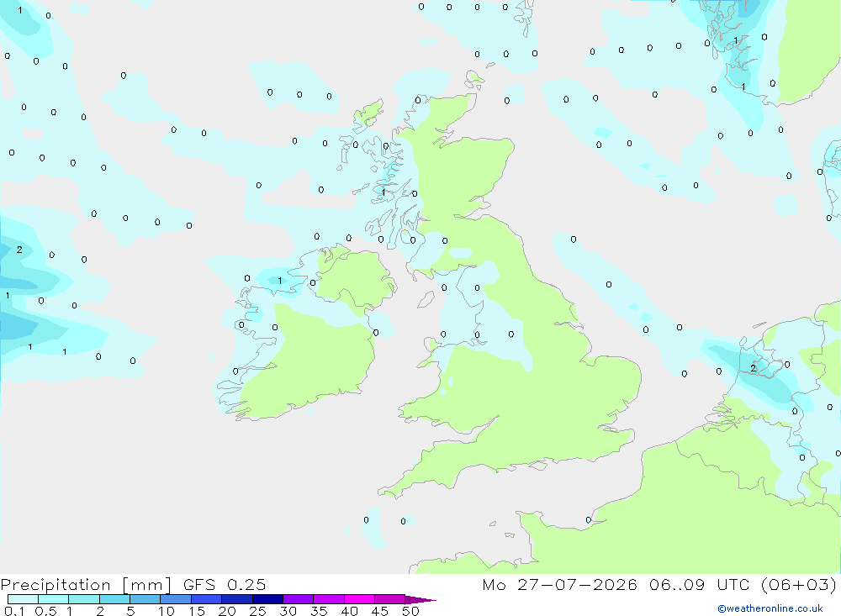Select the 40–45 mm magenta legend swatch
Image resolution: width=841 pixels, height=616 pixels.
359,599
